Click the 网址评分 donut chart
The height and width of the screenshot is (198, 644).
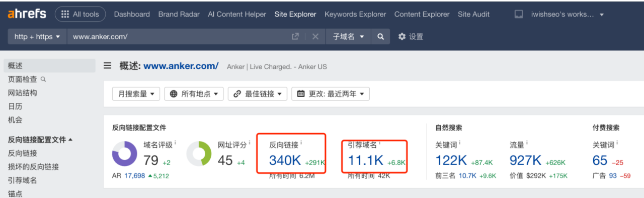click(199, 153)
